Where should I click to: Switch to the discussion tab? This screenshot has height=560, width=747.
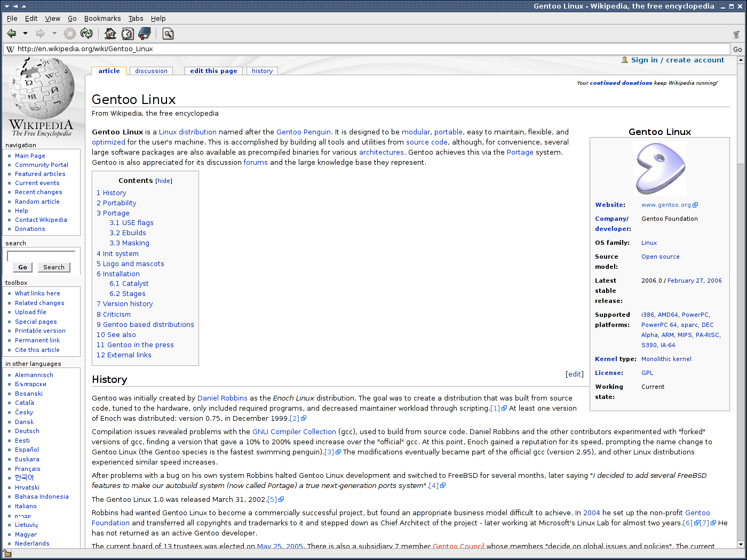point(151,71)
